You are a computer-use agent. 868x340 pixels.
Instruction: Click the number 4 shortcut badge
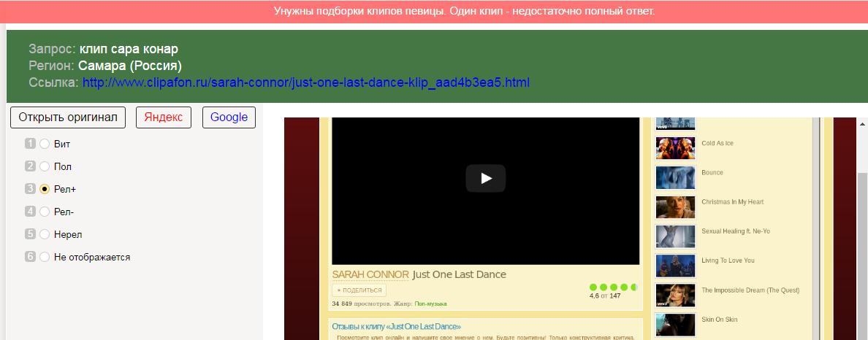point(30,211)
